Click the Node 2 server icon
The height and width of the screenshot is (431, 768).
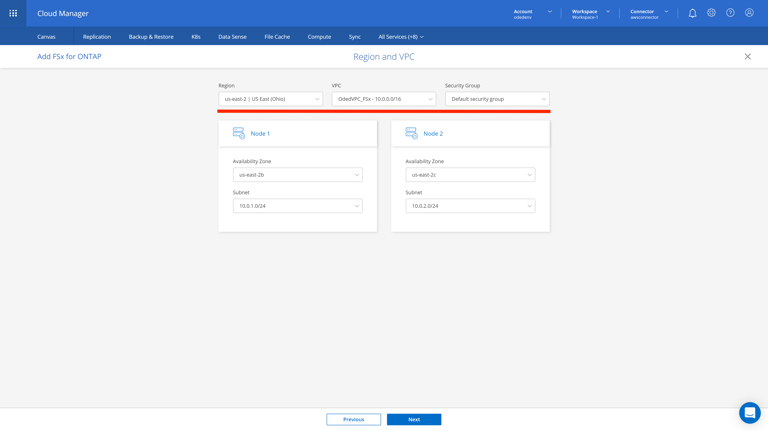pos(411,133)
